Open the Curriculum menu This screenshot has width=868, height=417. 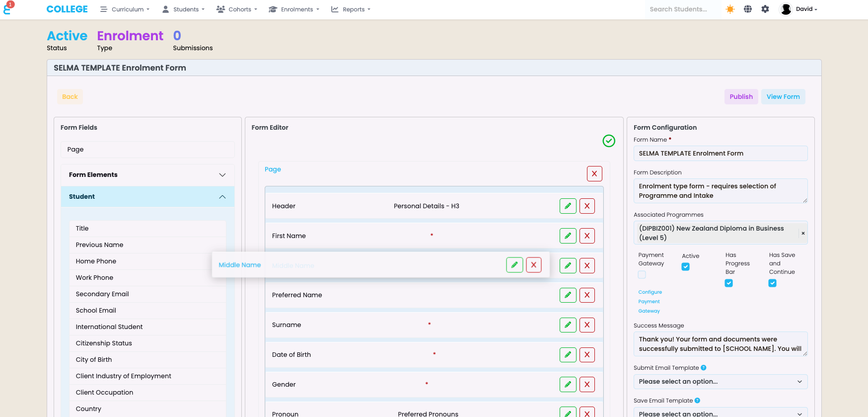pyautogui.click(x=125, y=9)
